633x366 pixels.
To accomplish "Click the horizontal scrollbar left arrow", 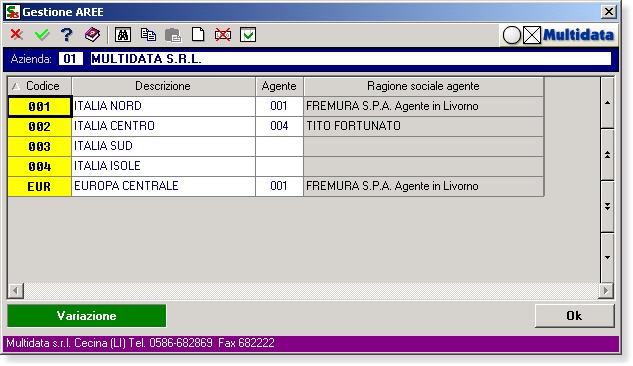I will tap(16, 290).
